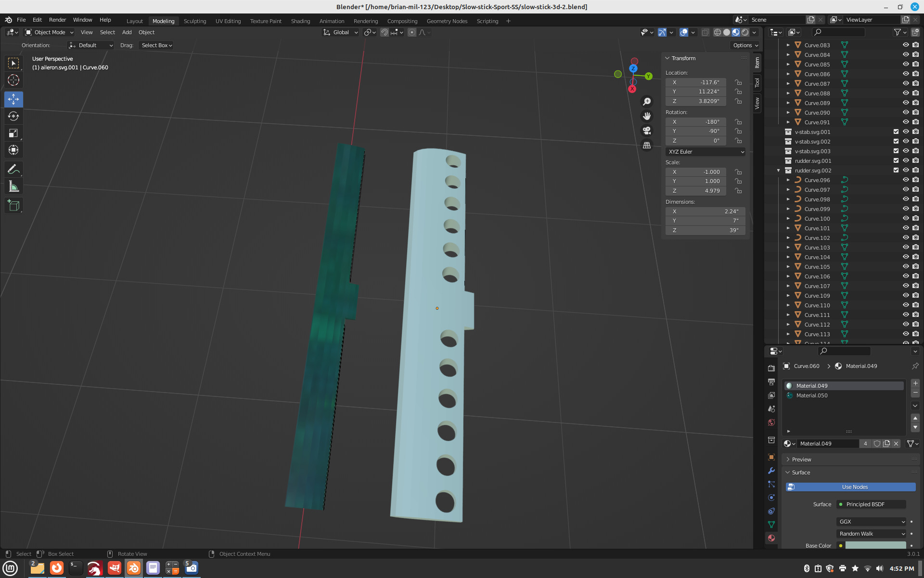The height and width of the screenshot is (578, 924).
Task: Open the Drag Select Box dropdown
Action: click(156, 45)
